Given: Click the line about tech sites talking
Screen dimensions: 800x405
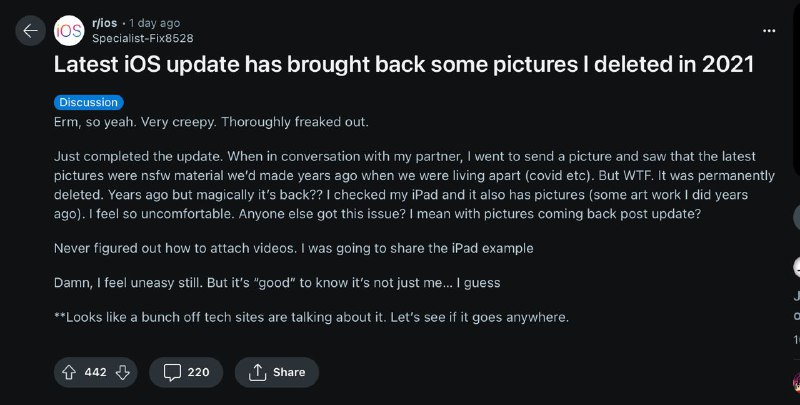Looking at the screenshot, I should 311,317.
